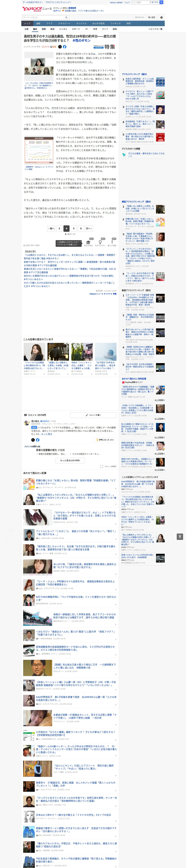This screenshot has height=868, width=186.
Task: Open the Yahoo! JAPAN logo link
Action: click(x=32, y=9)
